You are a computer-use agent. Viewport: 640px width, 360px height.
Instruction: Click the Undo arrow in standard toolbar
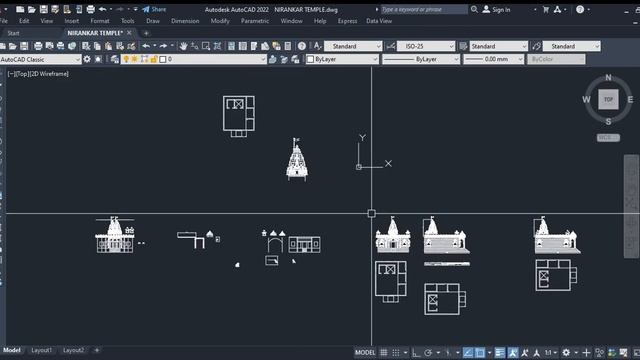[146, 46]
